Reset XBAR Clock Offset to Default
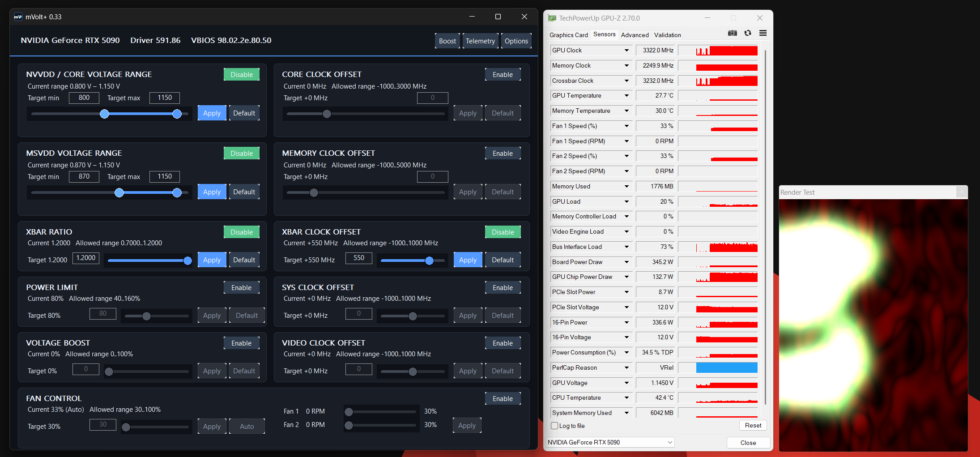Screen dimensions: 980x457 point(503,260)
